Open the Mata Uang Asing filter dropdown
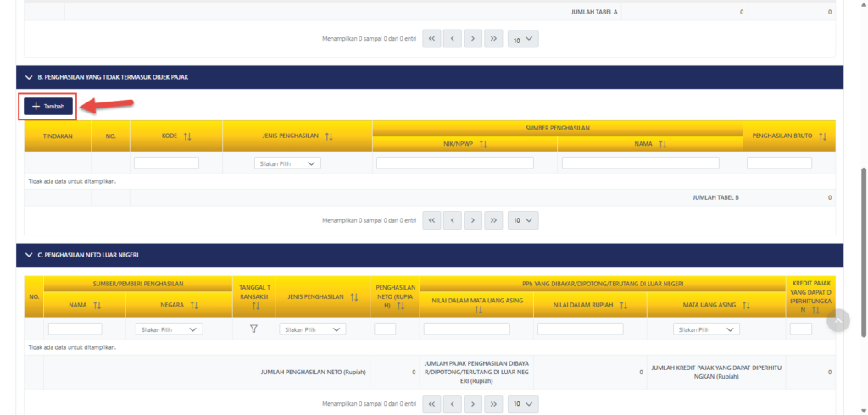 point(706,329)
